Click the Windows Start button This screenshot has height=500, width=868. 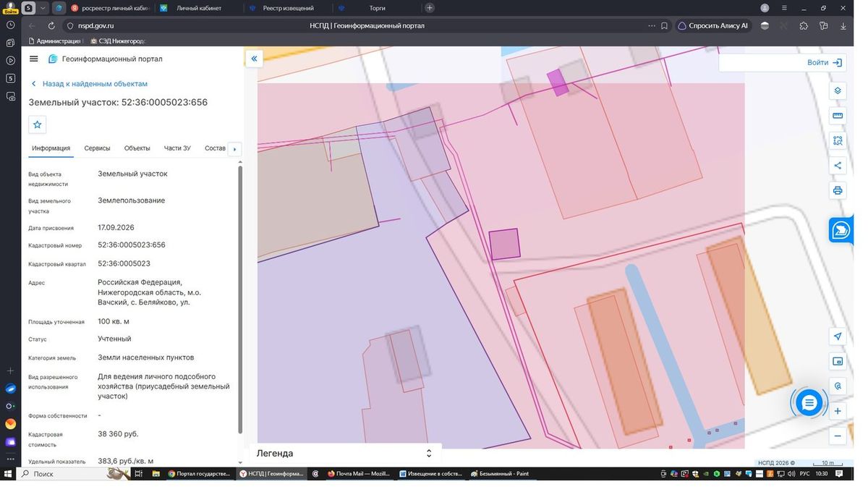click(x=8, y=474)
